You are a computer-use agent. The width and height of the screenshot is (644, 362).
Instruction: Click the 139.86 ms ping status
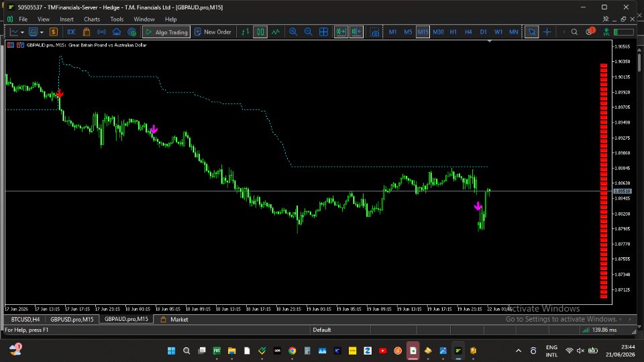(x=604, y=330)
